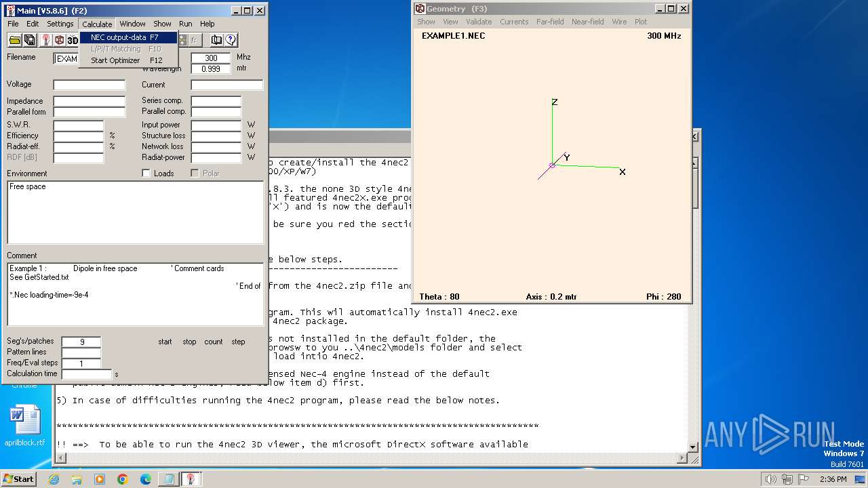Click the blue question-mark help icon
The height and width of the screenshot is (488, 868).
point(231,40)
